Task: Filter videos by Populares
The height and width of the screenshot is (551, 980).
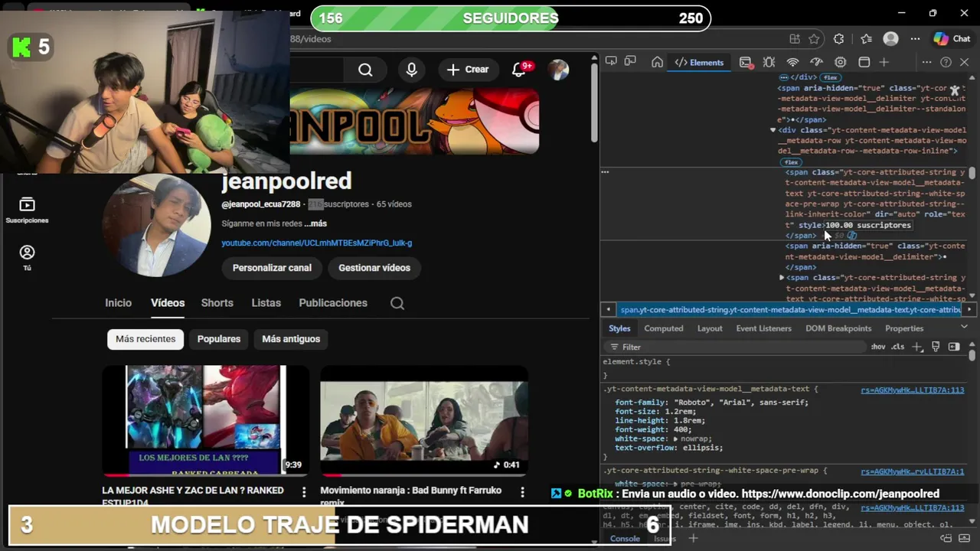Action: (x=219, y=339)
